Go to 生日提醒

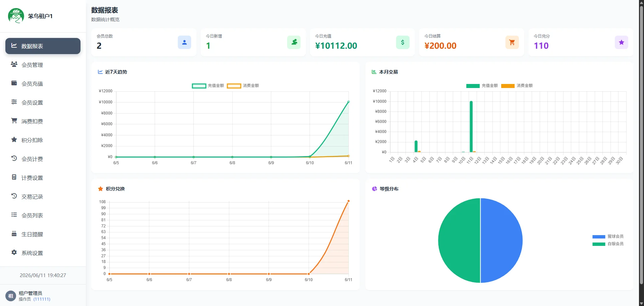tap(43, 234)
